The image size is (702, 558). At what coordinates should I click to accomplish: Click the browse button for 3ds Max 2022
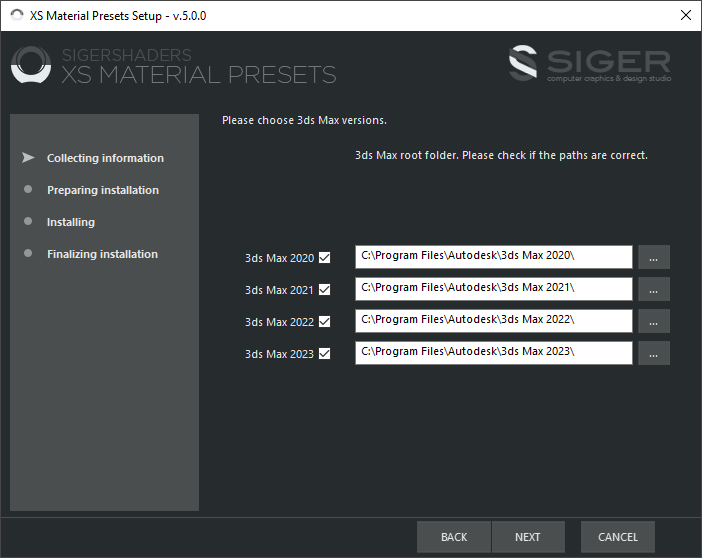tap(654, 321)
